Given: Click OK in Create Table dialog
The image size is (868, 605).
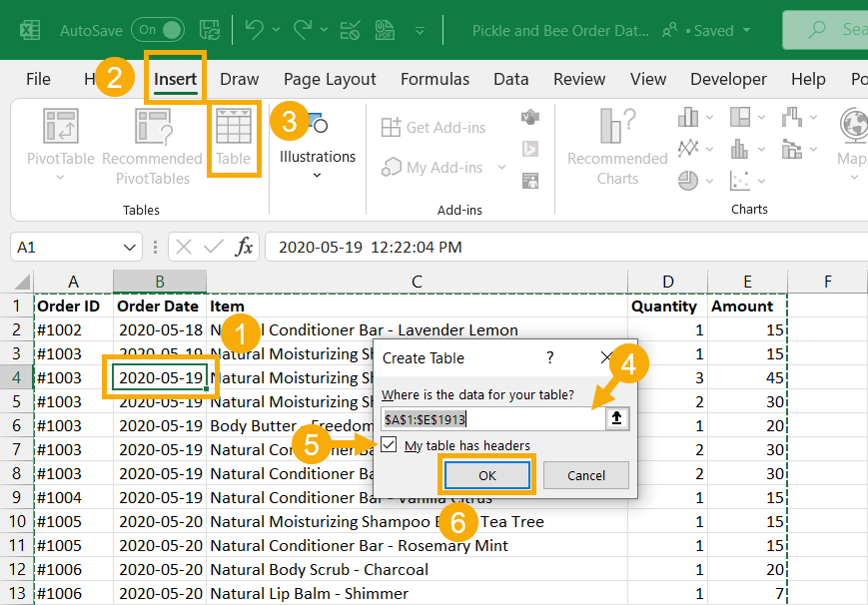Looking at the screenshot, I should [x=487, y=475].
